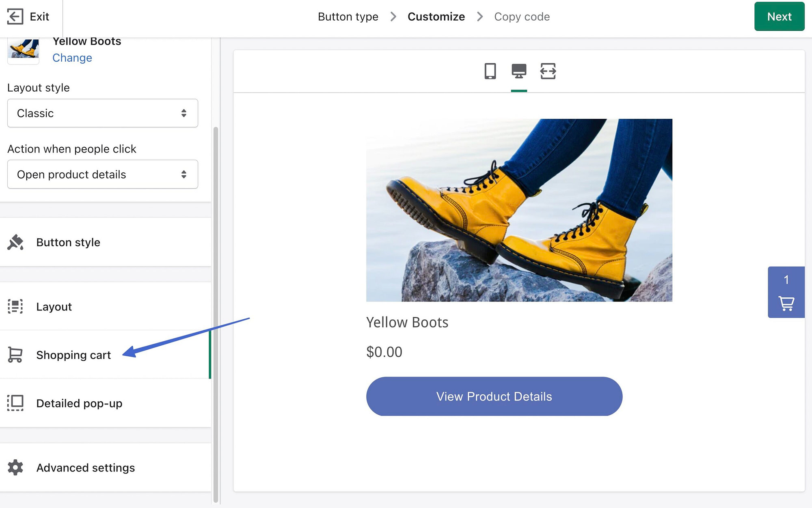Expand the Shopping cart section

(73, 355)
